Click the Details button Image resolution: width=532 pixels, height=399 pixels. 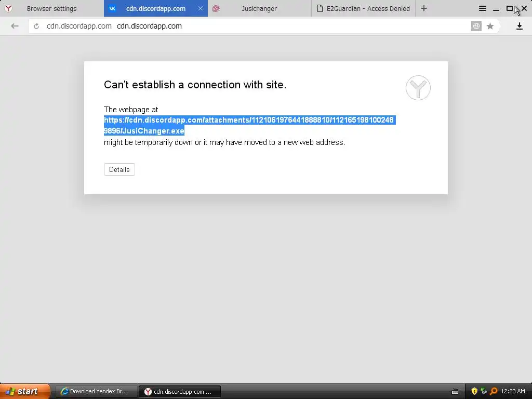click(119, 170)
